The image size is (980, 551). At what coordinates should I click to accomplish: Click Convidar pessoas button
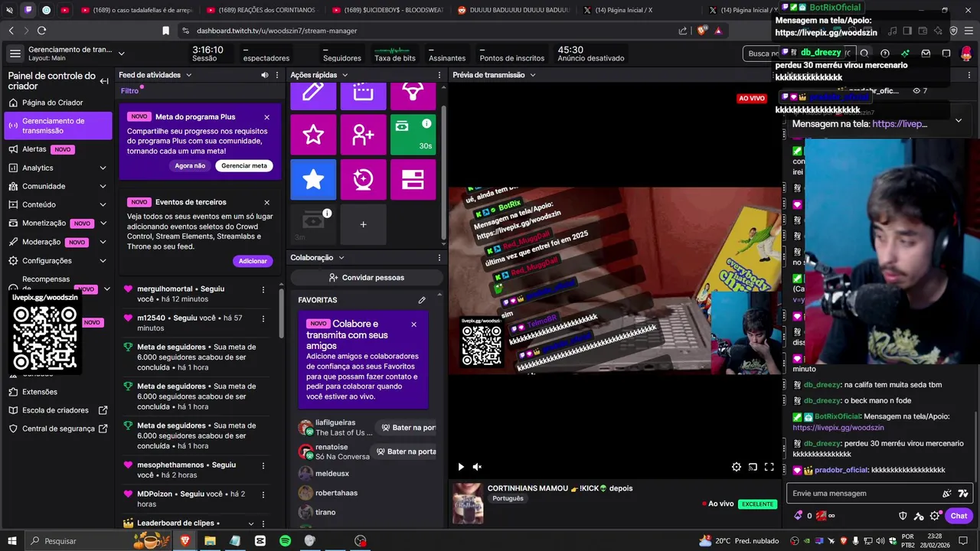(x=366, y=278)
